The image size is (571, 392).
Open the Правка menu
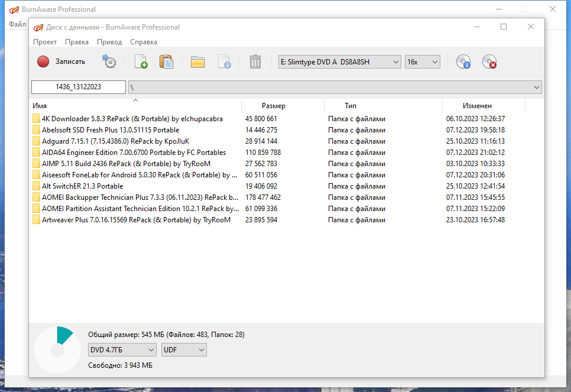tap(76, 42)
